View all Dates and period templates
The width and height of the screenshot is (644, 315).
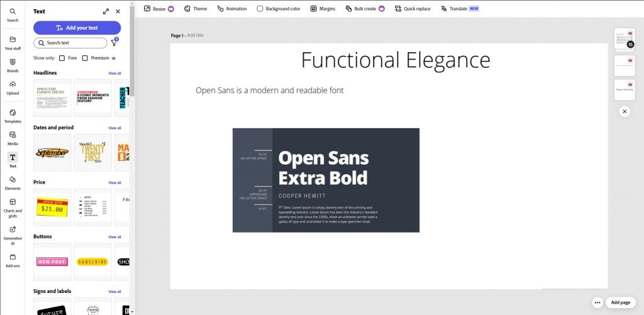[114, 128]
